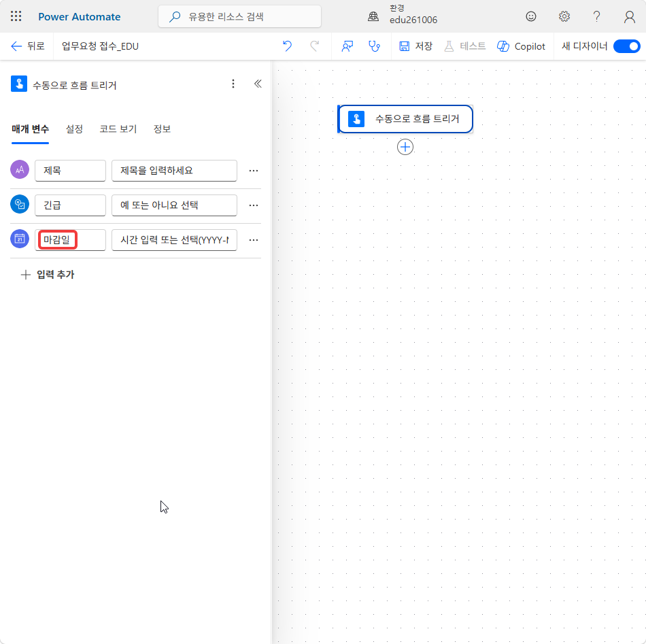Open the trigger panel vertical ellipsis menu

tap(233, 84)
